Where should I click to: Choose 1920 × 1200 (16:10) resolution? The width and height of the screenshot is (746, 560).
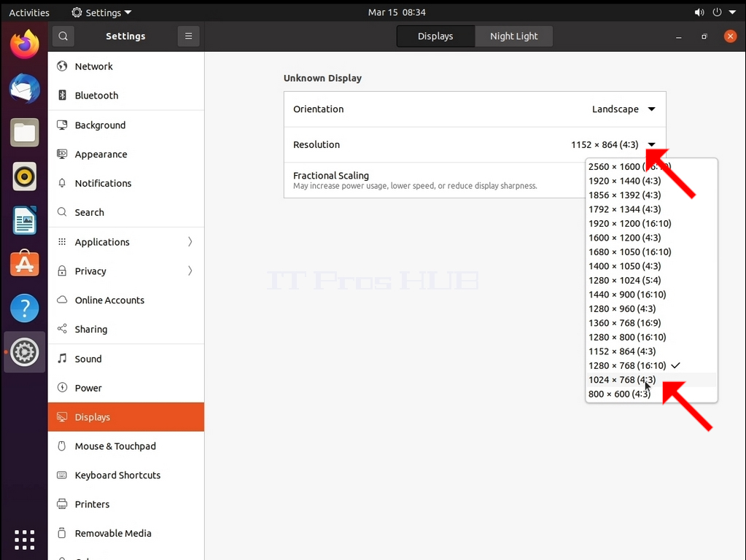click(651, 224)
